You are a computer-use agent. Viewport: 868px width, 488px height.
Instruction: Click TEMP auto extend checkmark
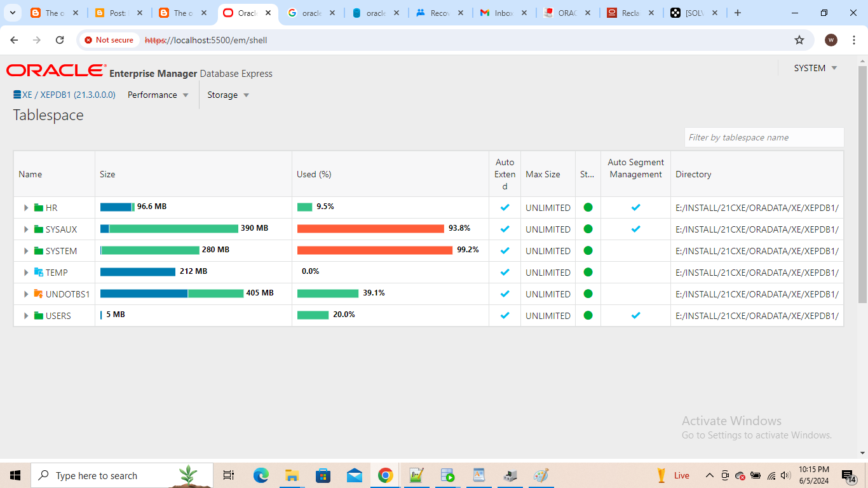coord(505,272)
